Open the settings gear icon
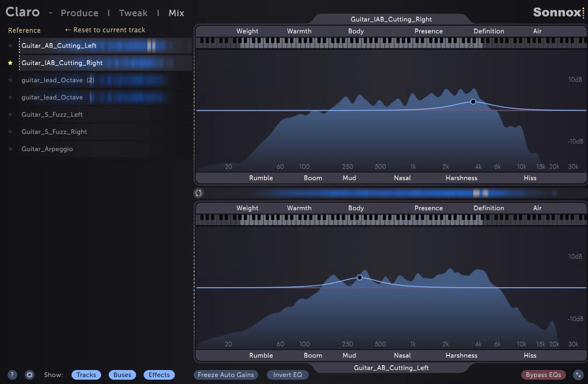The height and width of the screenshot is (384, 588). click(x=30, y=375)
